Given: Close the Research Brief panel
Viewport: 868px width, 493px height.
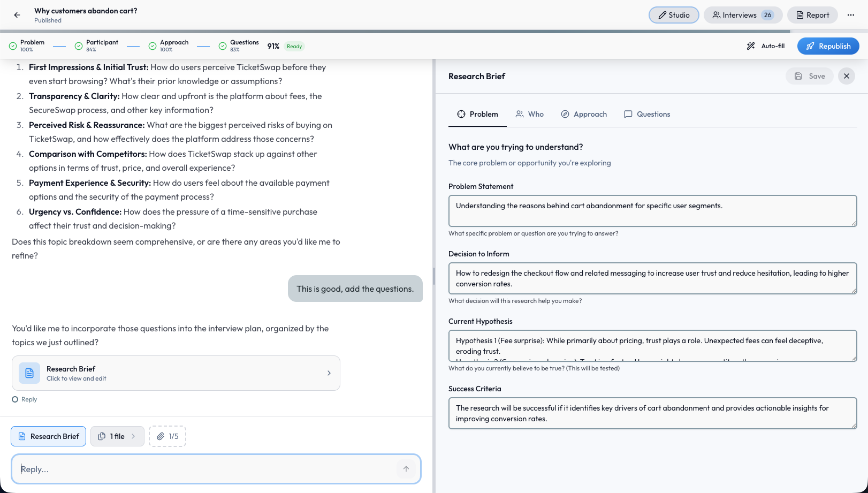Looking at the screenshot, I should [x=847, y=76].
